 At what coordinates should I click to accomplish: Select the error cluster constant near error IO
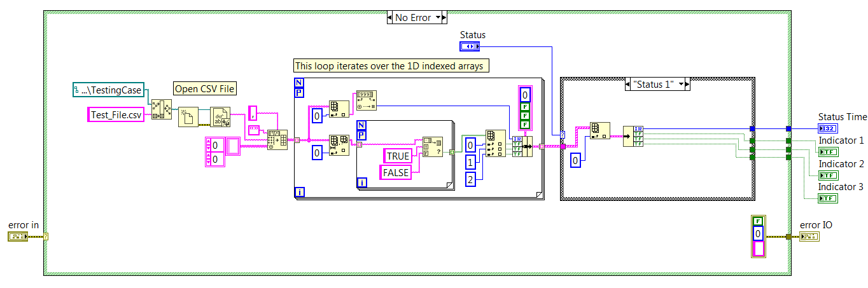[x=757, y=237]
